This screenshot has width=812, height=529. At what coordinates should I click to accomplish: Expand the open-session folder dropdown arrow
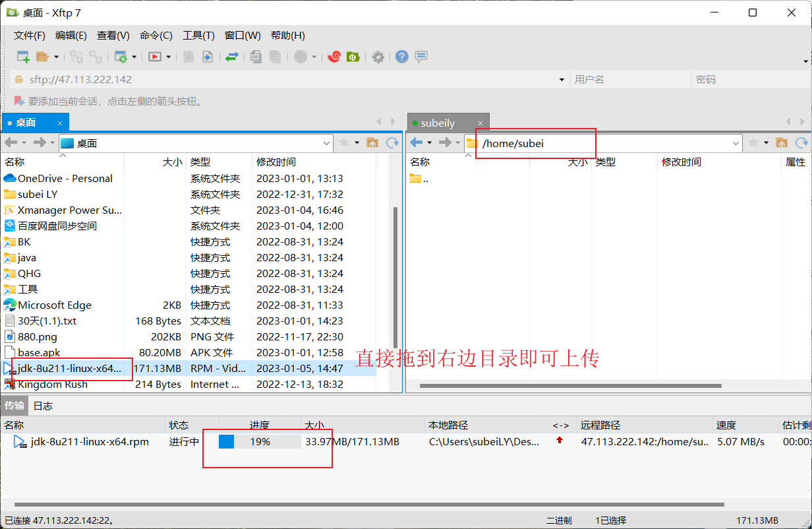(56, 57)
